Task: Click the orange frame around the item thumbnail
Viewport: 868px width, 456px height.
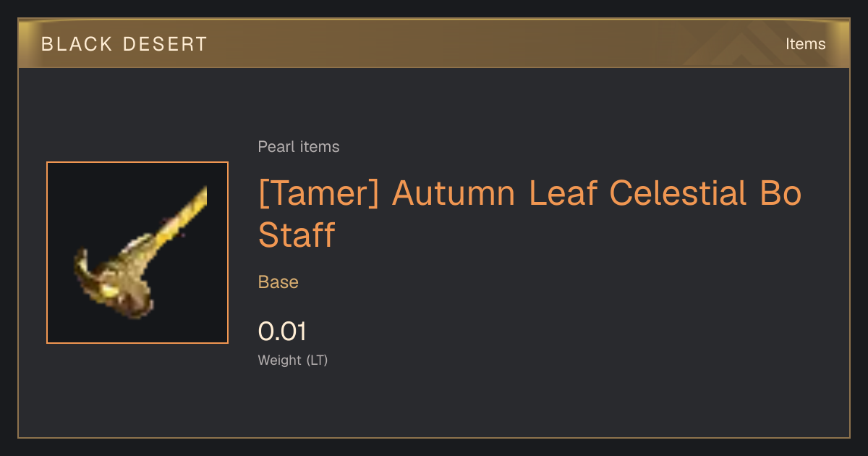Action: [x=137, y=163]
